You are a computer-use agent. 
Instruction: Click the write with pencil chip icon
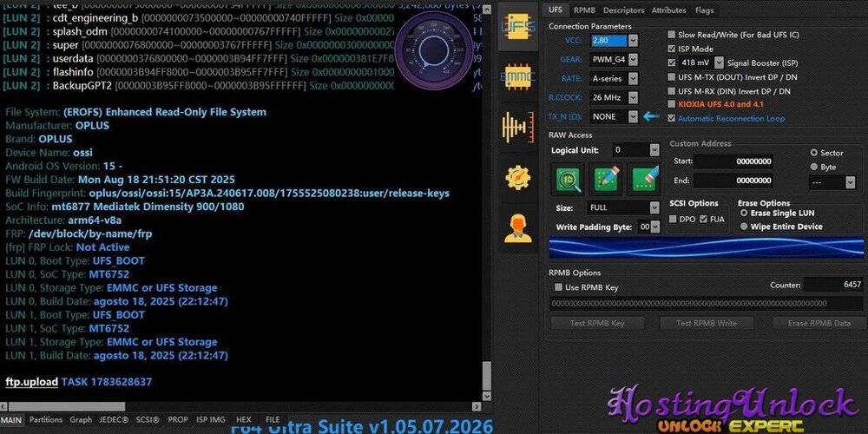click(x=605, y=180)
